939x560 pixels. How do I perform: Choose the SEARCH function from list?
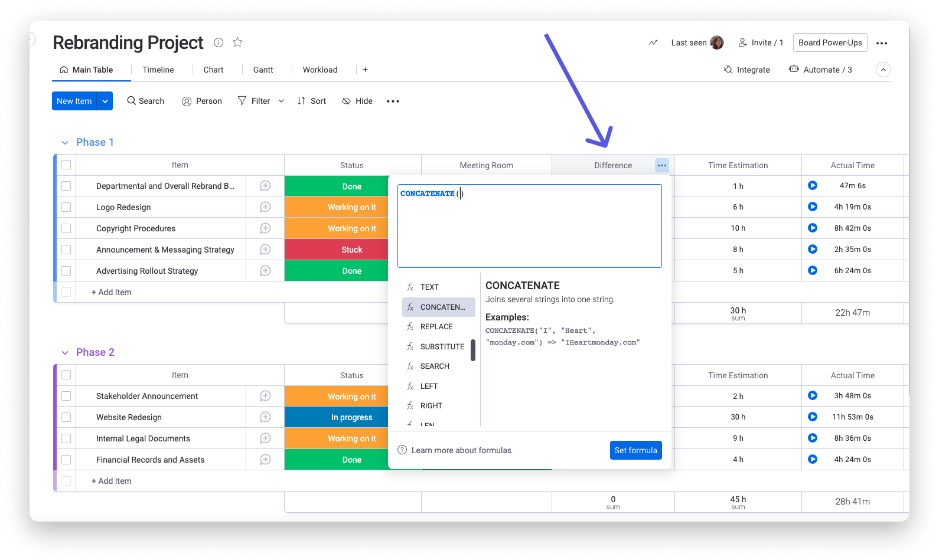click(x=439, y=366)
